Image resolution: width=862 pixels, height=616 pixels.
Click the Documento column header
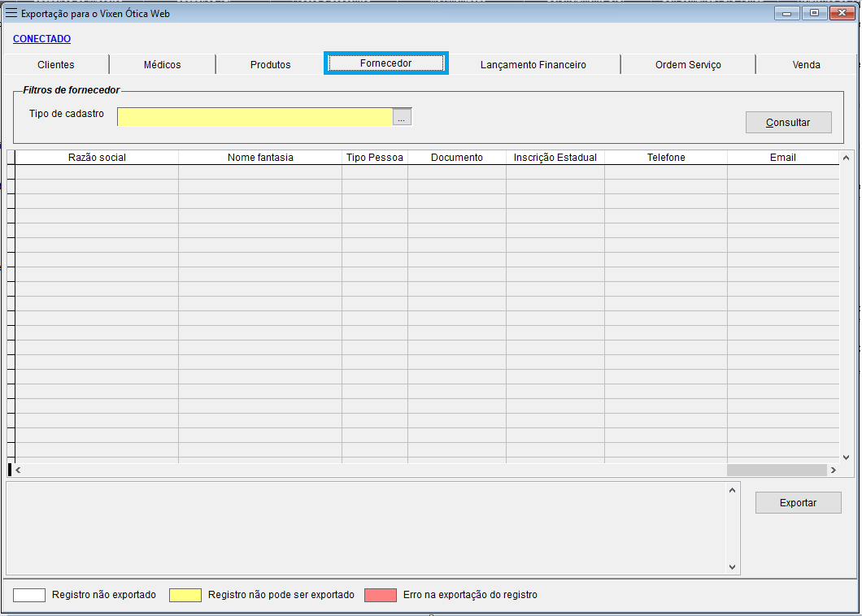click(456, 158)
